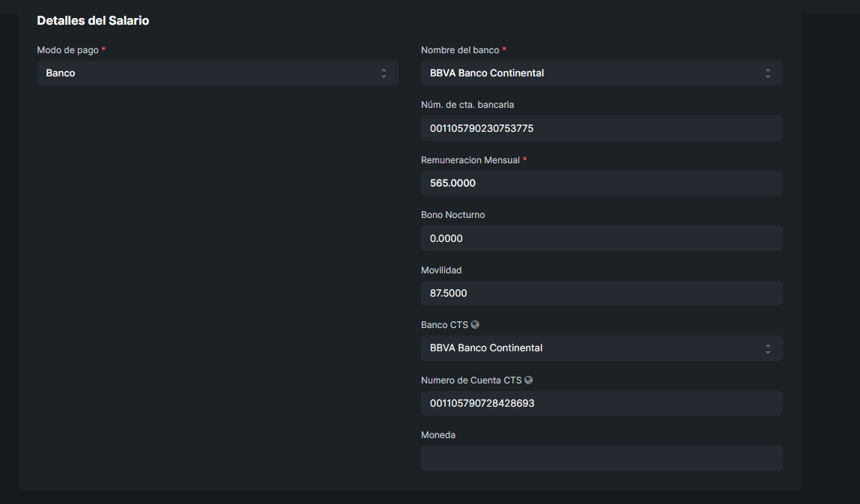
Task: Click the Núm. de cta. bancaria input
Action: pos(602,128)
